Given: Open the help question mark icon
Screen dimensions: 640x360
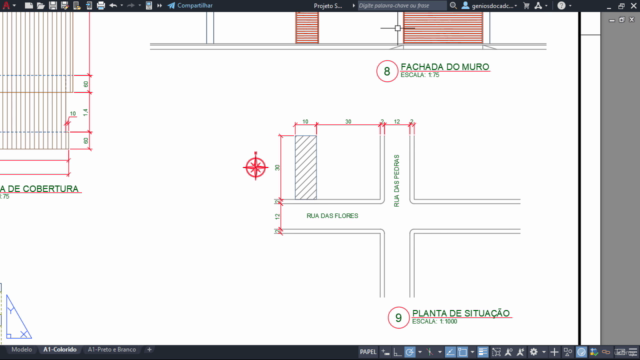Looking at the screenshot, I should 561,5.
